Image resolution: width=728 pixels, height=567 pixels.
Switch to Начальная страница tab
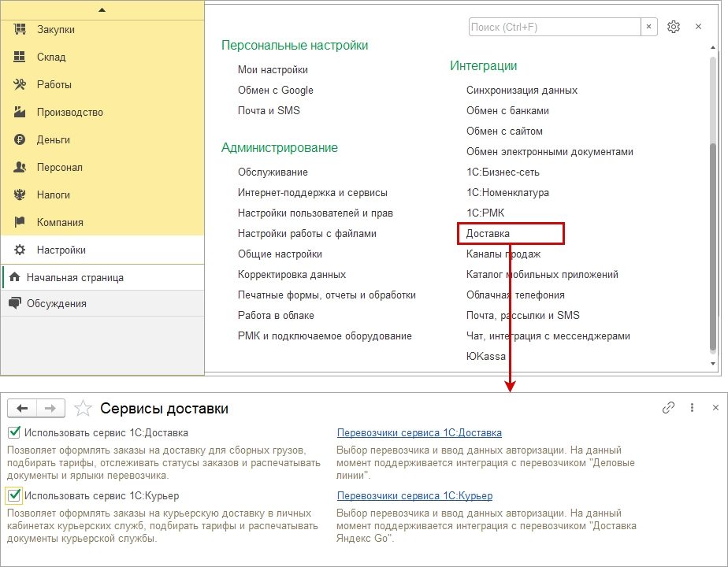coord(103,277)
